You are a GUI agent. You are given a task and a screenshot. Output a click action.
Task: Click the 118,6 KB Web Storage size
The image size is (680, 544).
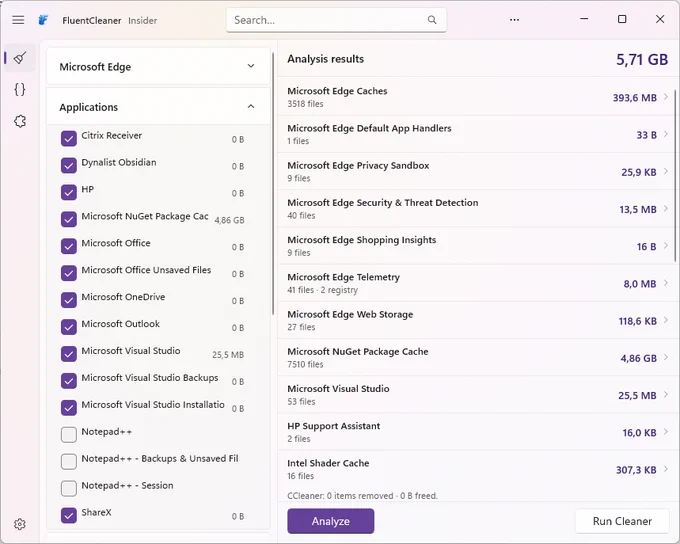638,321
